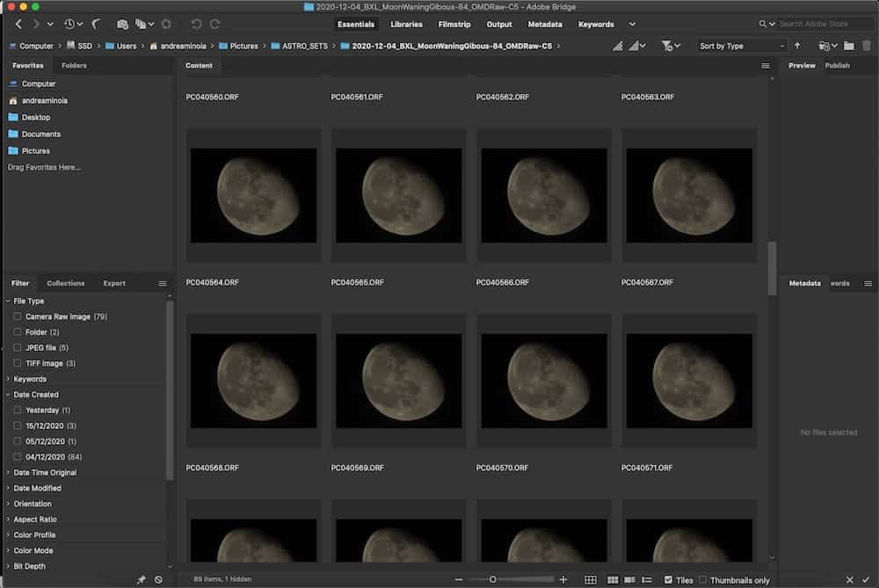Check the TIFF image filter
The height and width of the screenshot is (588, 879).
click(18, 363)
